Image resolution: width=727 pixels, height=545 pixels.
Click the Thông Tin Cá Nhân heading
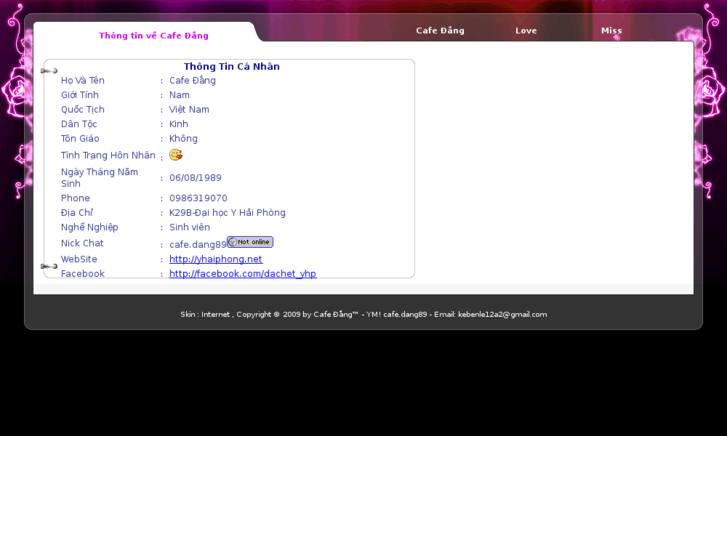tap(231, 66)
